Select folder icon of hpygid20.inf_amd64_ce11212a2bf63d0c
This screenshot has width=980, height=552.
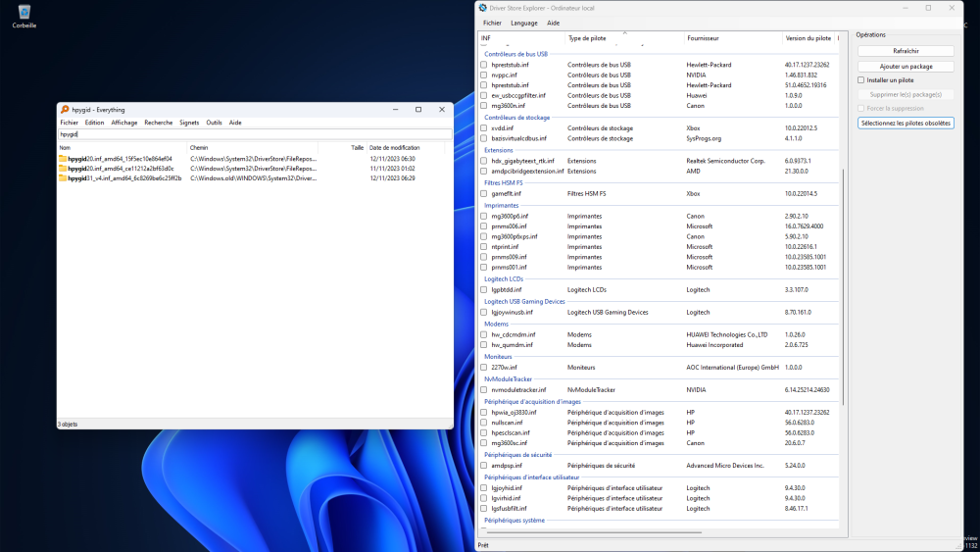63,169
